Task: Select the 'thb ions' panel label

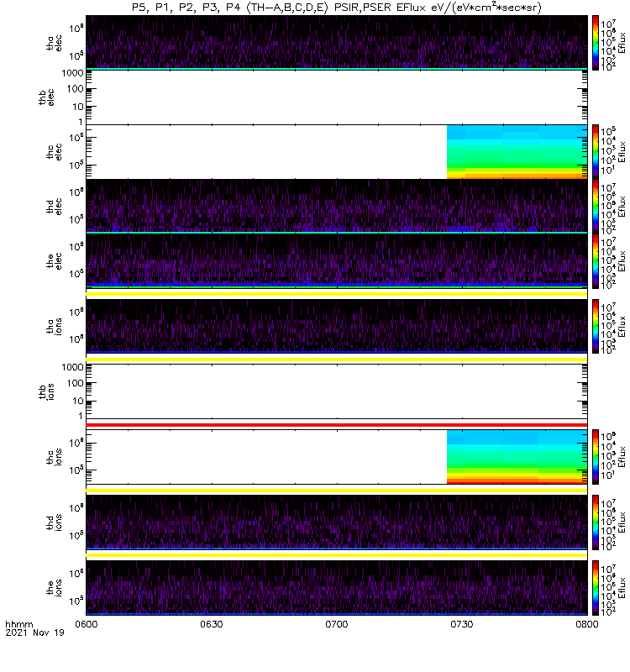Action: (46, 391)
